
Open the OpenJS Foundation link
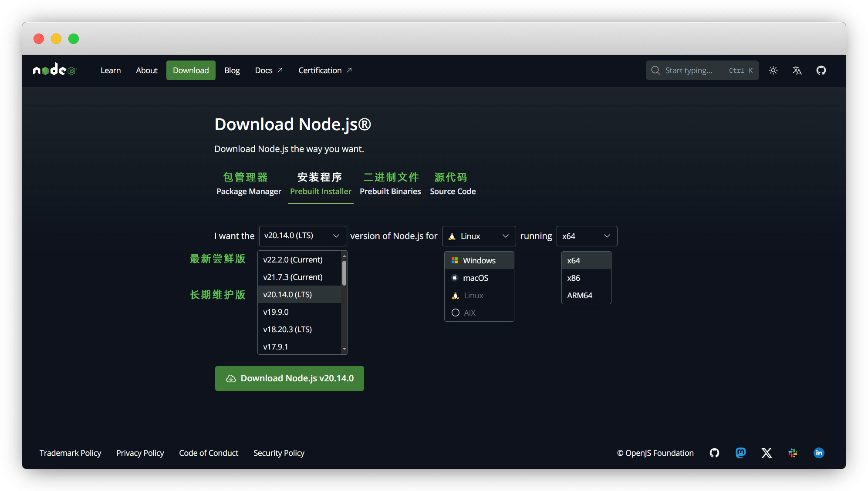[655, 453]
